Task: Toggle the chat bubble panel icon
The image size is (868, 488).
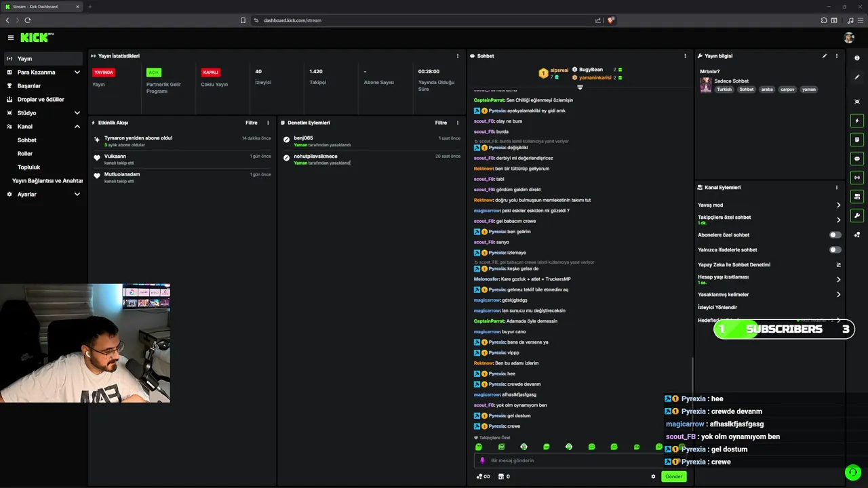Action: click(857, 159)
